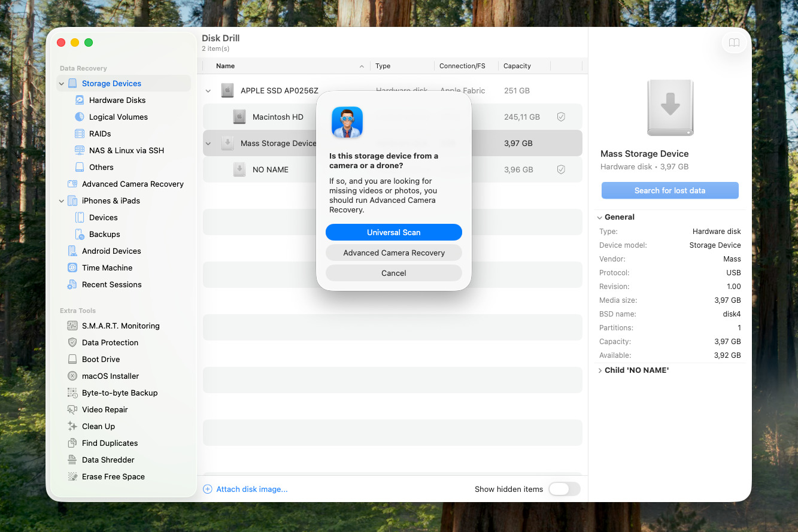Click the Attach disk image link
Image resolution: width=798 pixels, height=532 pixels.
pyautogui.click(x=252, y=489)
